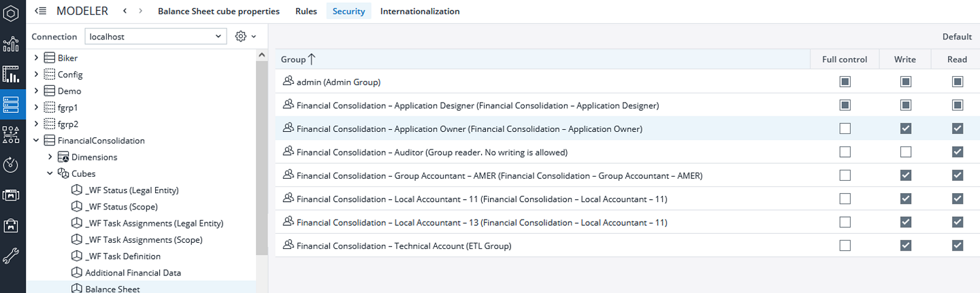Screen dimensions: 980x293
Task: Open the analytics chart icon in sidebar
Action: click(11, 44)
